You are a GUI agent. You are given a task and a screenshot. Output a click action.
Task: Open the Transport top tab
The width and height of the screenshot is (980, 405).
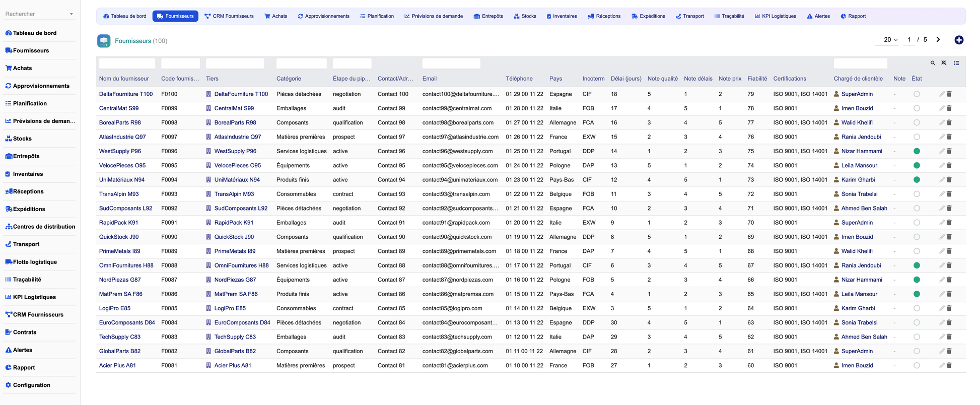[x=690, y=16]
